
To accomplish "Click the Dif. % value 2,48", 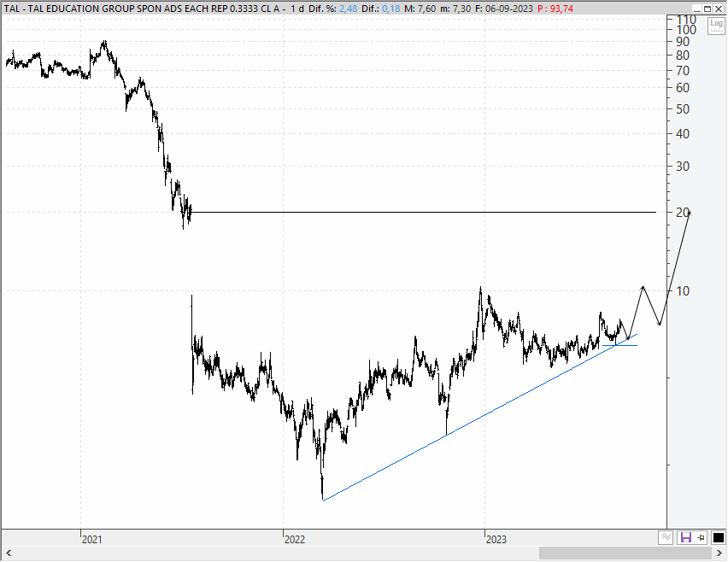I will click(349, 9).
